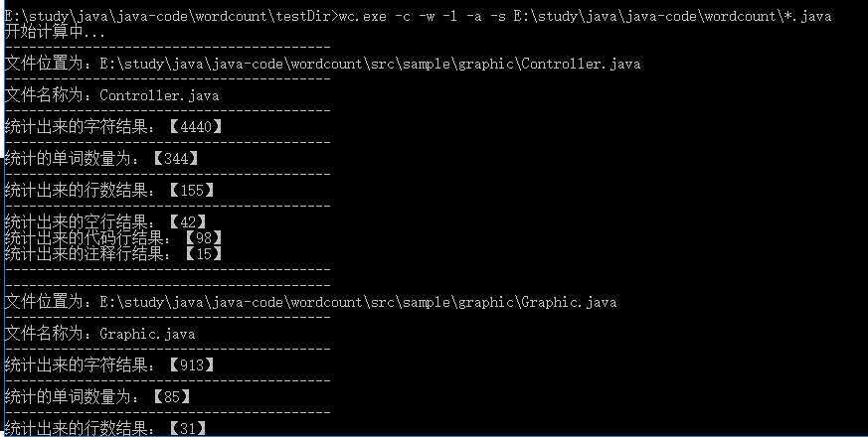The image size is (868, 437).
Task: Click the line count value 155
Action: 191,191
